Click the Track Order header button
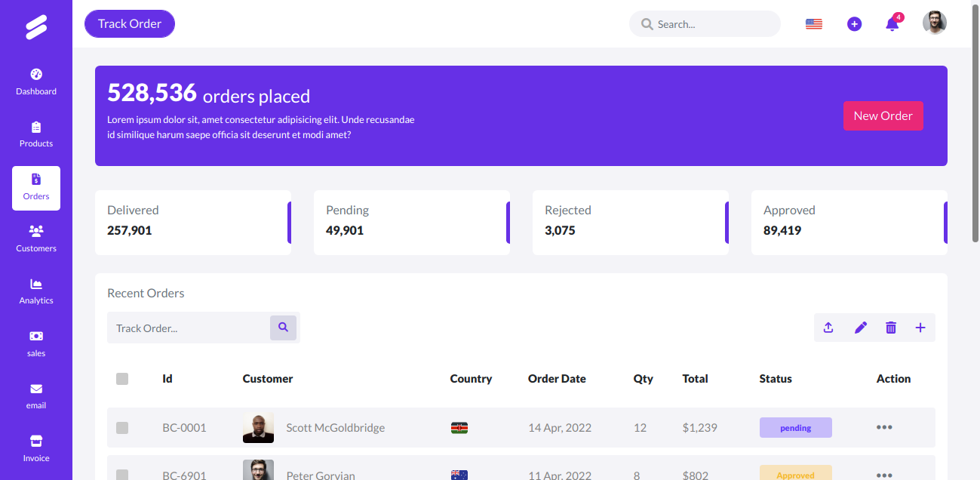Image resolution: width=980 pixels, height=480 pixels. pyautogui.click(x=130, y=23)
